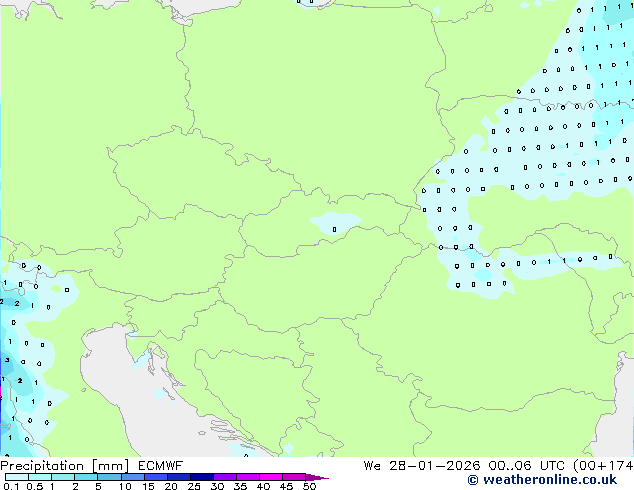Pick the 20–25 mm dark blue swatch
The width and height of the screenshot is (634, 490).
(x=179, y=477)
